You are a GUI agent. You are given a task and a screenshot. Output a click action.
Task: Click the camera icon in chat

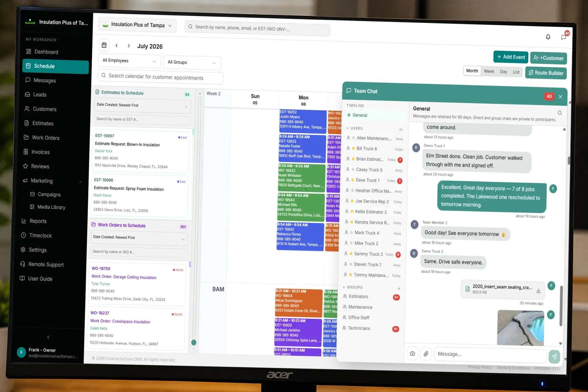pos(412,354)
